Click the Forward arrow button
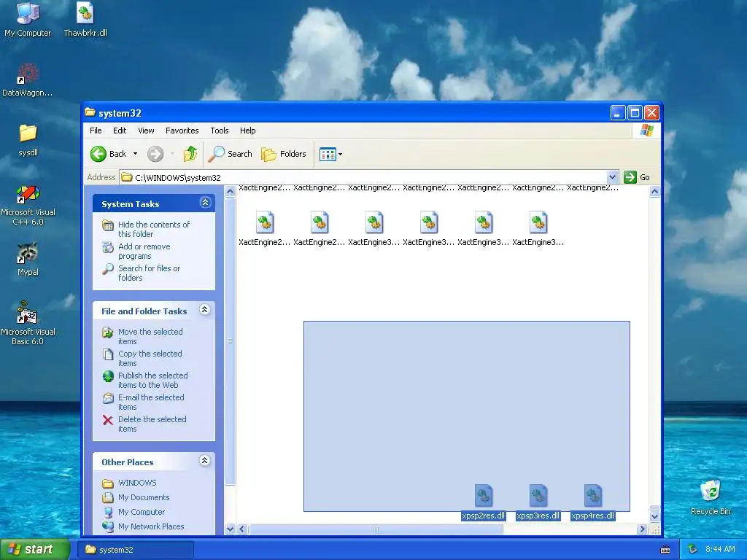This screenshot has width=747, height=560. point(155,154)
